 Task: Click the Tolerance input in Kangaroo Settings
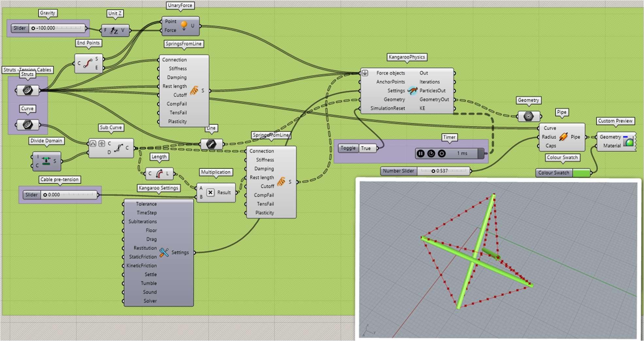tap(146, 204)
